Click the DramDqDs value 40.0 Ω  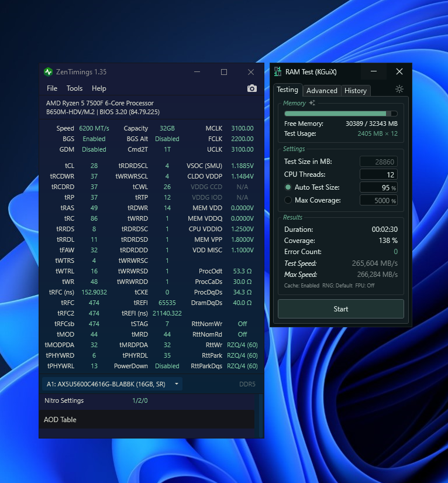[243, 303]
